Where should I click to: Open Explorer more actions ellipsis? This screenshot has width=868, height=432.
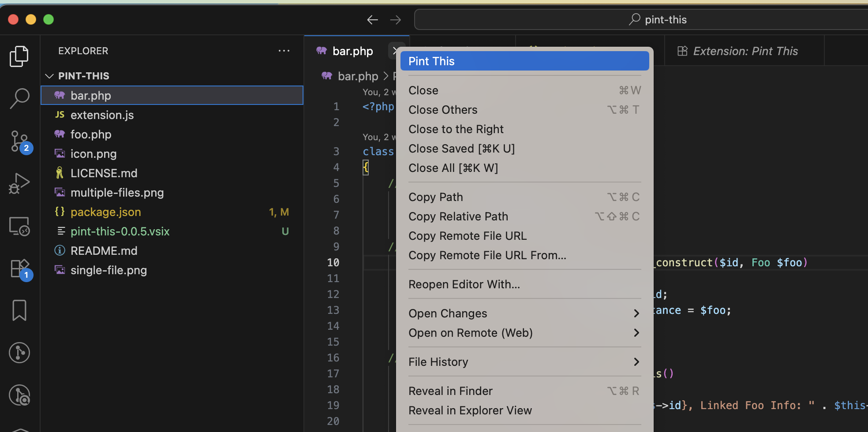284,51
